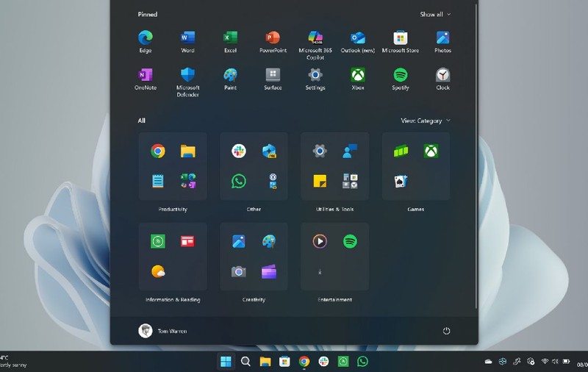
Task: Click the volume speaker tray icon
Action: pos(555,361)
